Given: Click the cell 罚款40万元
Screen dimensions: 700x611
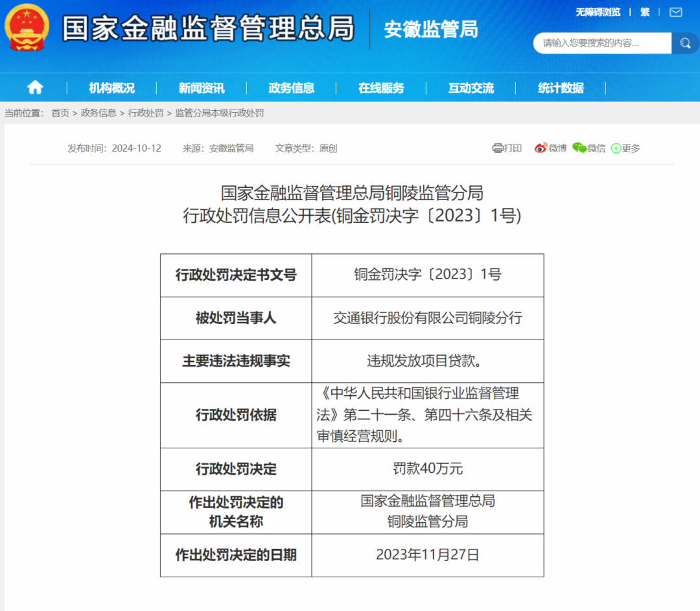Looking at the screenshot, I should [x=428, y=470].
